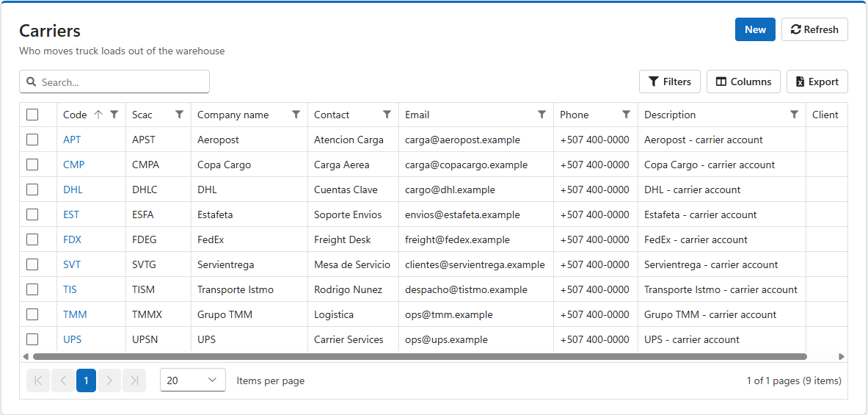Select the Carrier Services contact cell
Image resolution: width=868 pixels, height=415 pixels.
coord(353,339)
